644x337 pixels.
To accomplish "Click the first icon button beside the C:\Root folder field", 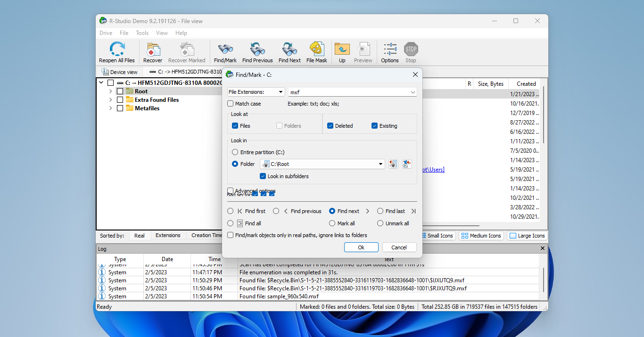I will pos(393,164).
